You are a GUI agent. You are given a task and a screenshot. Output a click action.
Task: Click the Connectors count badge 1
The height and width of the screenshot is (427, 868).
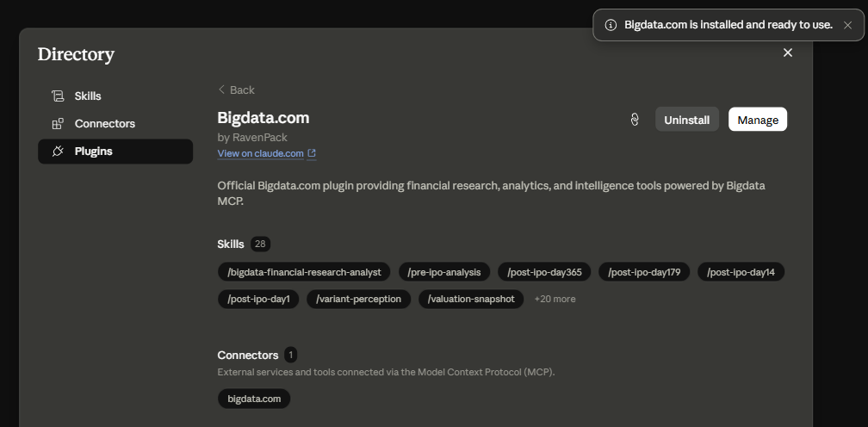coord(291,355)
